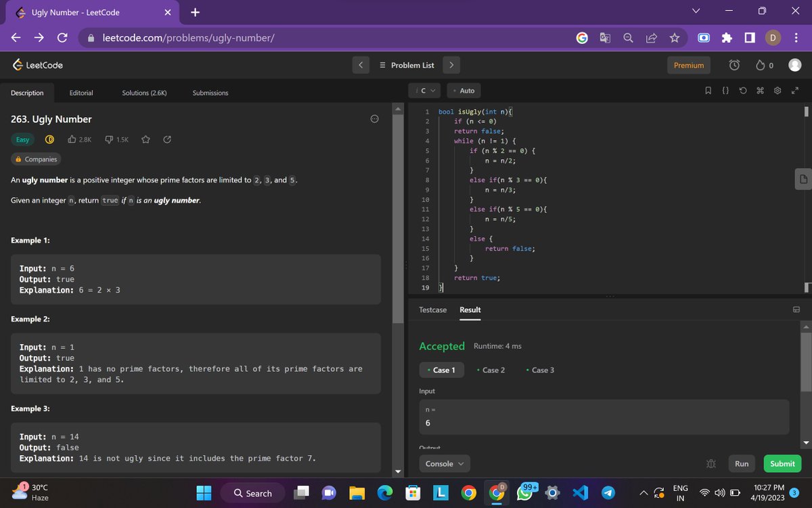The image size is (812, 508).
Task: Open the Solutions (2.6K) tab
Action: (x=144, y=93)
